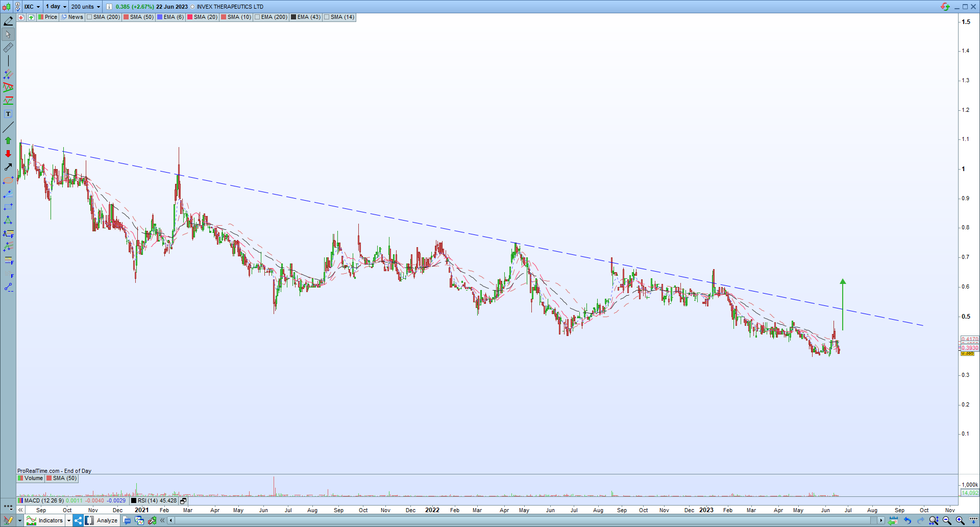This screenshot has height=527, width=980.
Task: Select the pencil drawing tool
Action: [x=8, y=21]
